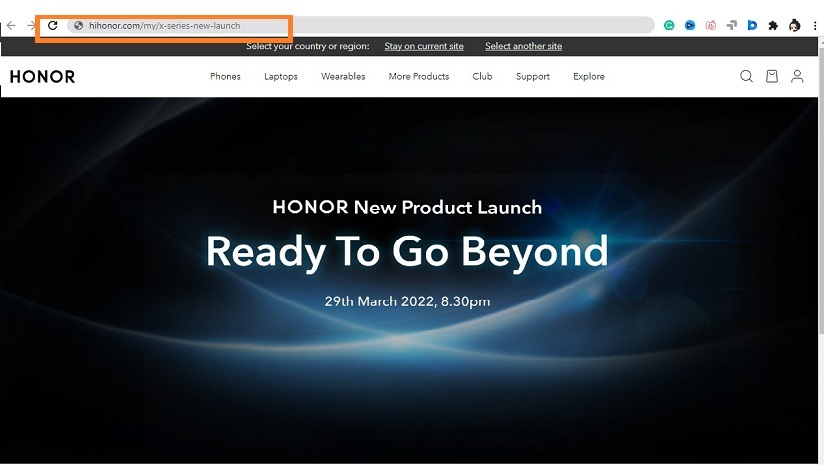Viewport: 824px width, 465px height.
Task: Open the browser profile avatar
Action: pyautogui.click(x=795, y=25)
